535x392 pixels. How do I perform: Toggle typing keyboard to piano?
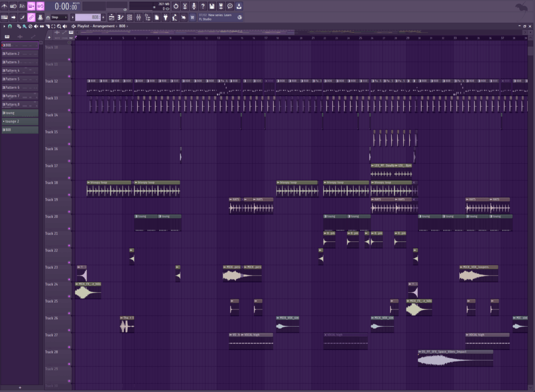click(x=4, y=17)
